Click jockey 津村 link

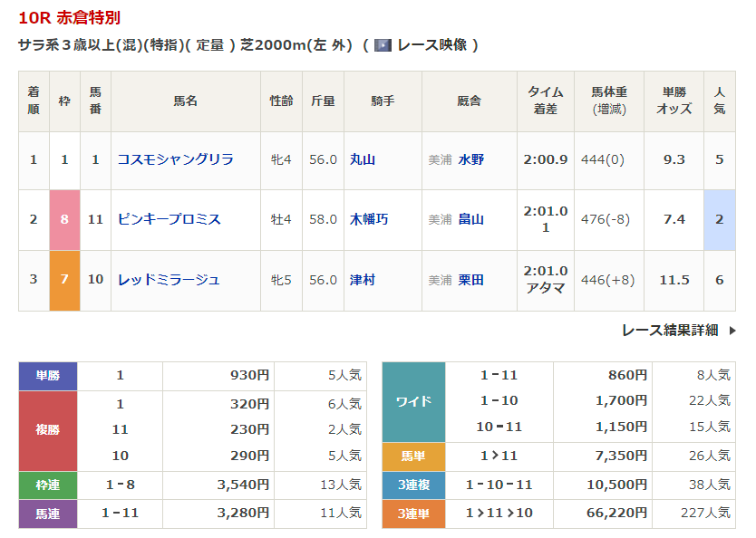[363, 280]
